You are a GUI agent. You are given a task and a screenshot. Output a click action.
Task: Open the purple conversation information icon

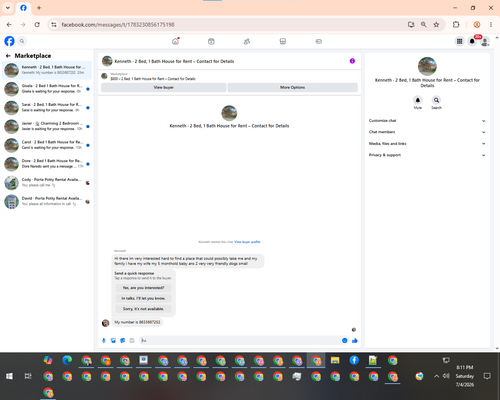click(352, 61)
